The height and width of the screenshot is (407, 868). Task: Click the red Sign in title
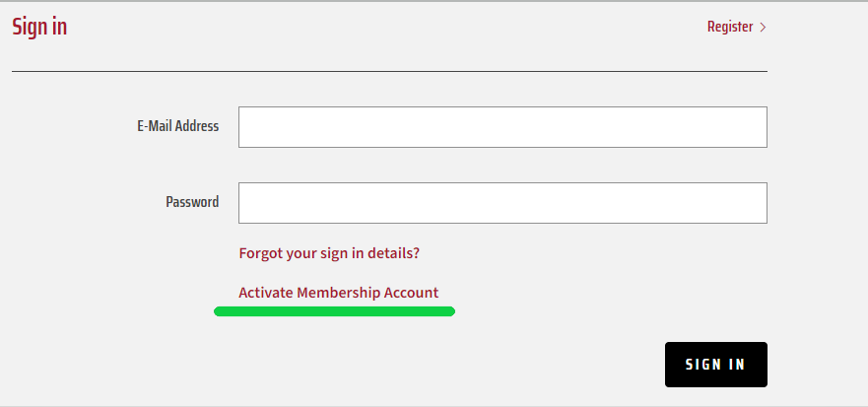tap(39, 27)
